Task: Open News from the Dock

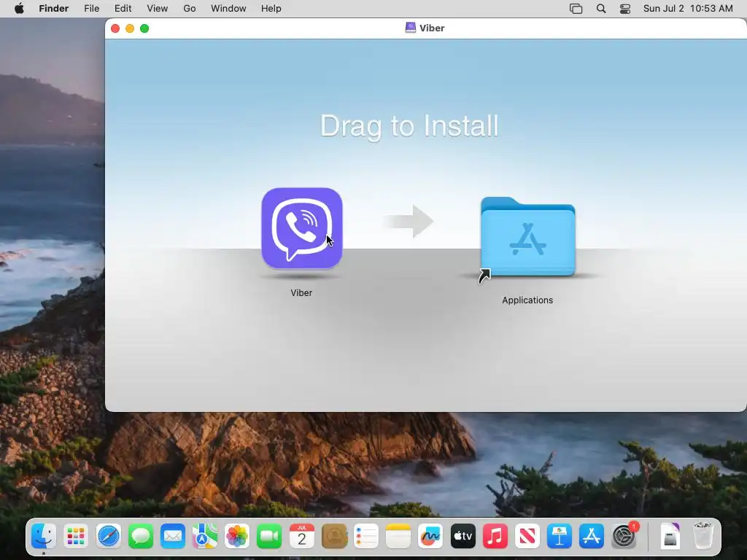Action: tap(527, 537)
